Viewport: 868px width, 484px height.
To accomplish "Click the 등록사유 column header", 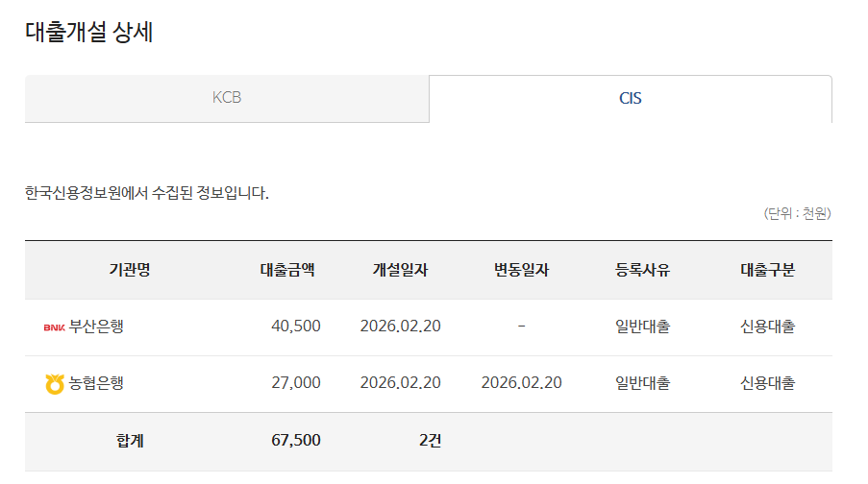I will pos(642,270).
